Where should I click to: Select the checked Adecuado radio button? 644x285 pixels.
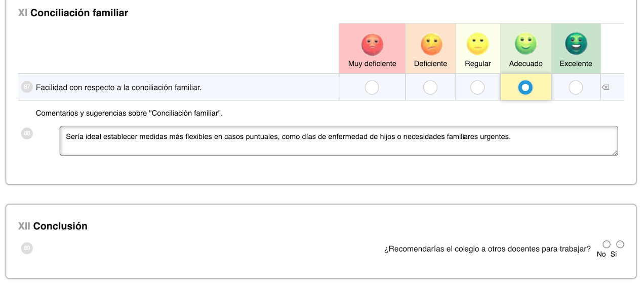[x=526, y=88]
